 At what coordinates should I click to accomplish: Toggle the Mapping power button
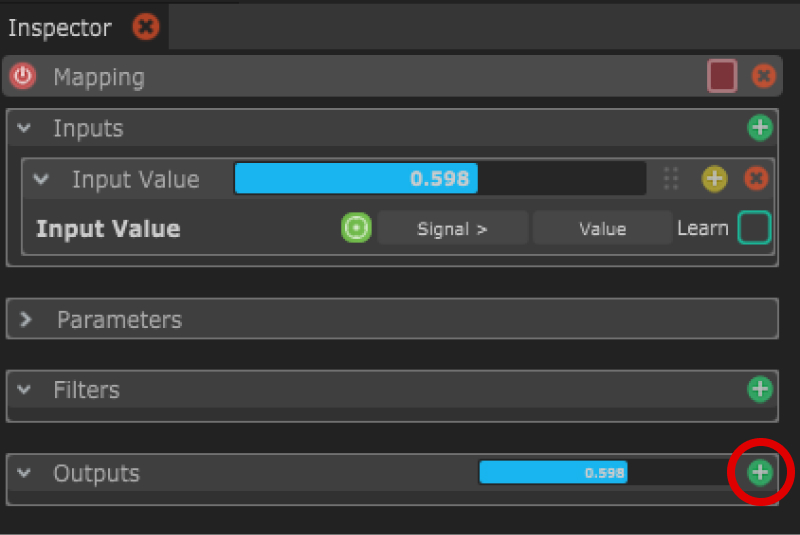(22, 76)
